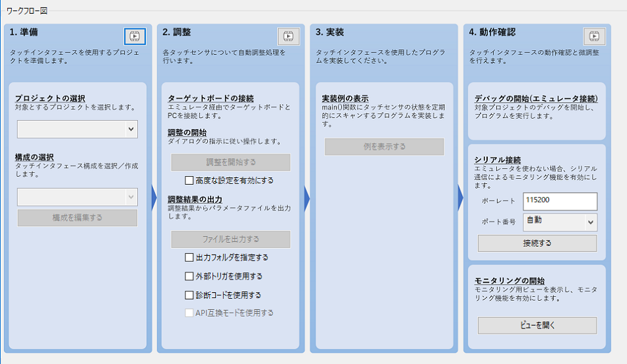Click arrow between 準備 and 調整 panels
The image size is (627, 364).
(154, 197)
